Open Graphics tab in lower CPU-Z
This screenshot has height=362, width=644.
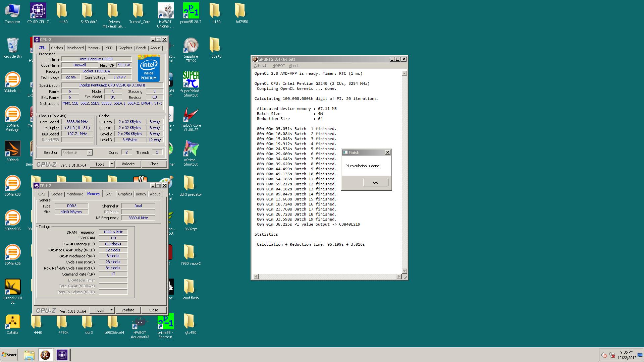point(125,194)
